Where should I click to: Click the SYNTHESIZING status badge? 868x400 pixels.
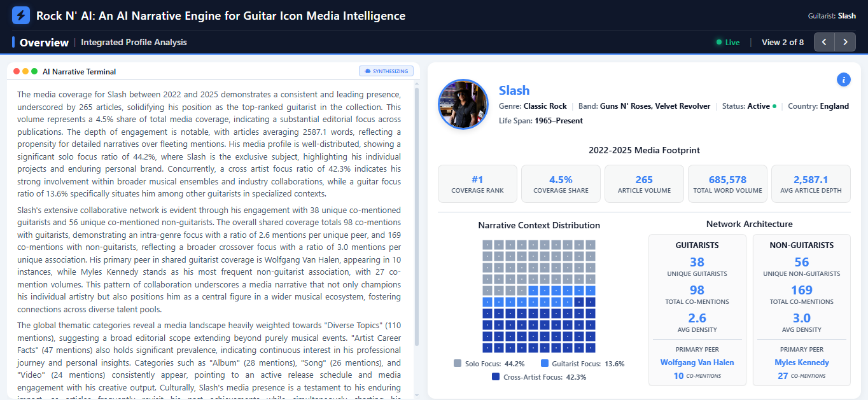click(386, 71)
